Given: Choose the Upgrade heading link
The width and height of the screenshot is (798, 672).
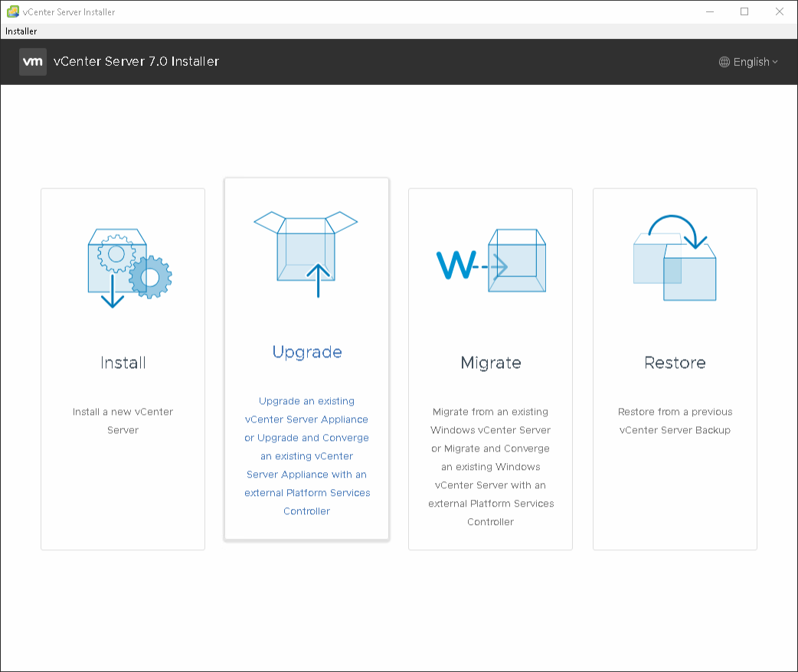Looking at the screenshot, I should [x=307, y=352].
